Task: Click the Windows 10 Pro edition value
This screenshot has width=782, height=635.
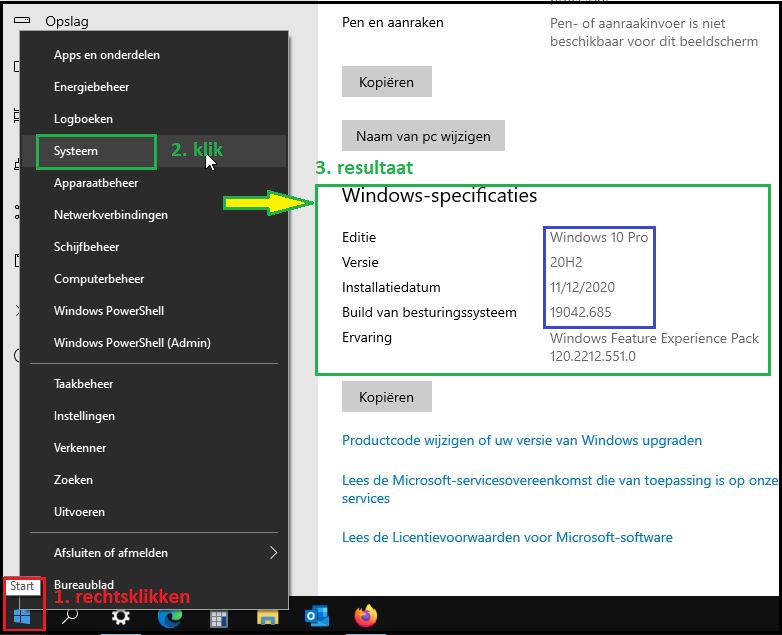Action: pyautogui.click(x=599, y=237)
